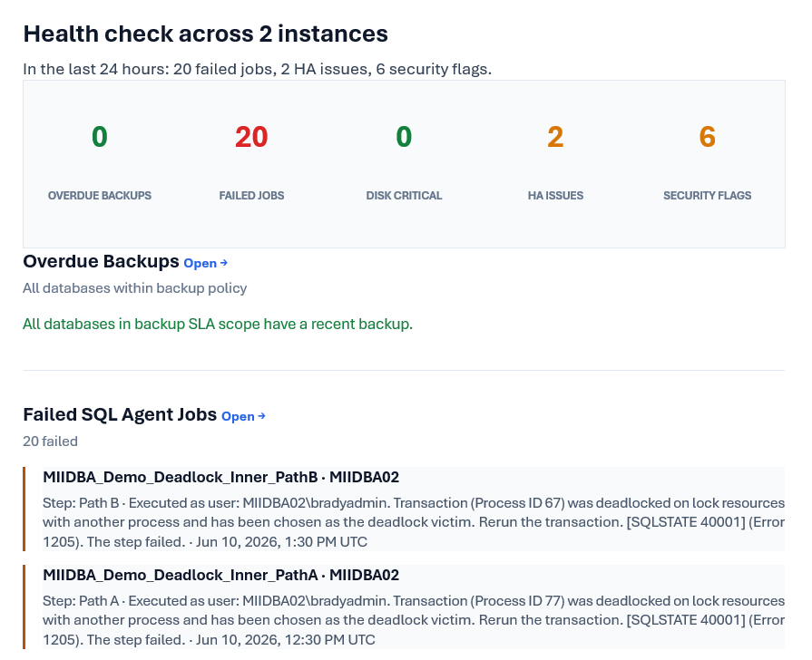Open the MIIDBA_Demo_Deadlock_Inner_PathA job title
This screenshot has width=812, height=660.
point(220,575)
